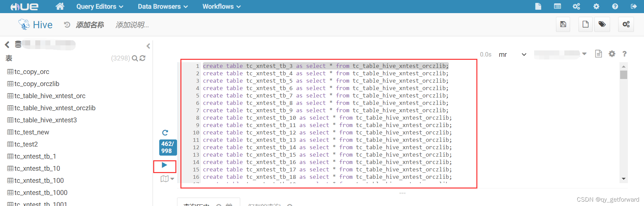
Task: Open the Workflows menu
Action: point(221,6)
